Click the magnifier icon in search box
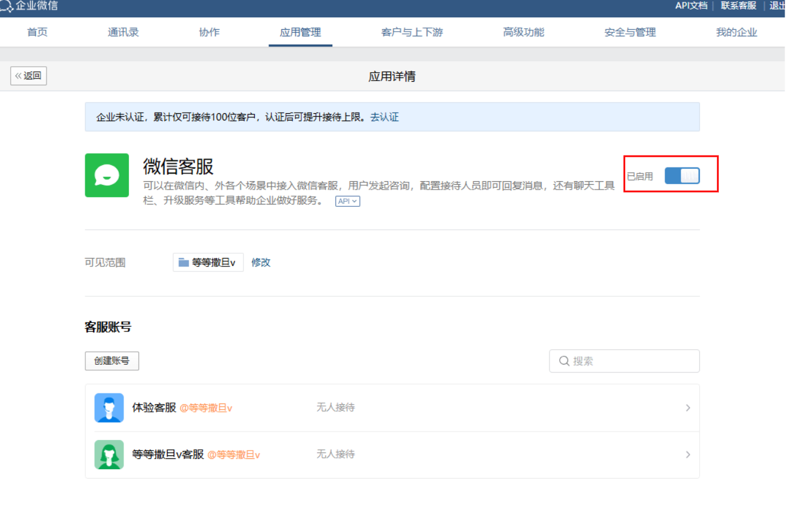 [563, 361]
